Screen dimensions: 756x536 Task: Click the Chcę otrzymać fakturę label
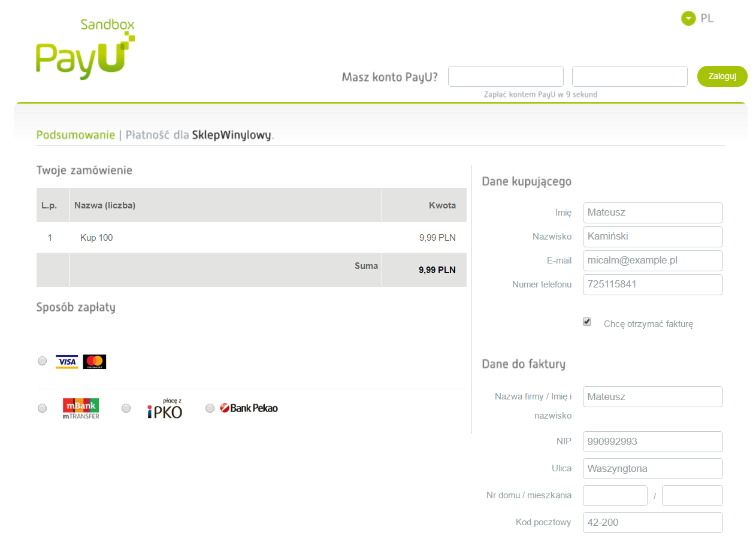pos(648,324)
